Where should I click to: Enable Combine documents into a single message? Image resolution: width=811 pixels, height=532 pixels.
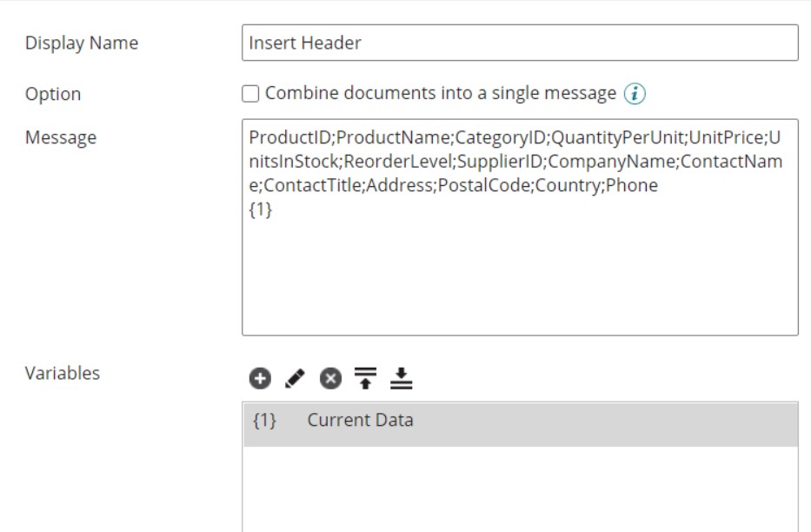point(250,94)
